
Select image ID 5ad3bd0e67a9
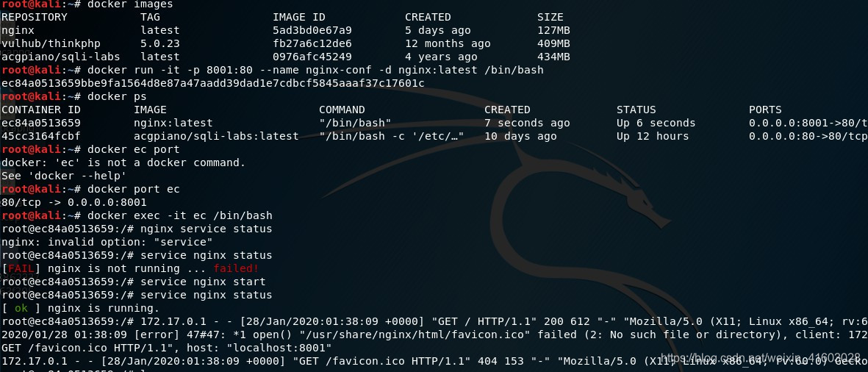pyautogui.click(x=312, y=30)
